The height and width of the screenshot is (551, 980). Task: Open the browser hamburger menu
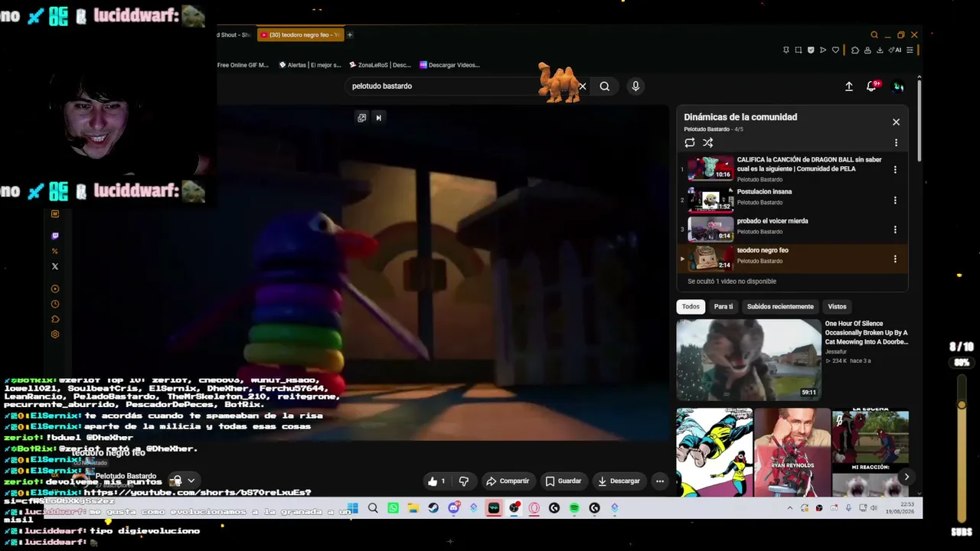(910, 51)
